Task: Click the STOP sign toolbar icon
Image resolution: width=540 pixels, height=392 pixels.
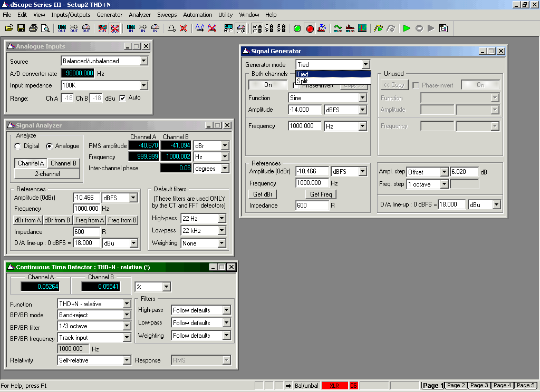Action: (419, 28)
